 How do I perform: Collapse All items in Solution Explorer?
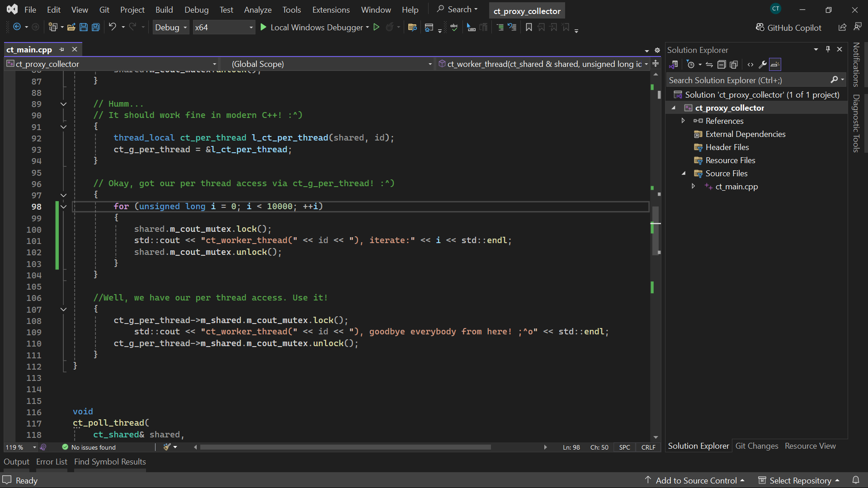click(722, 65)
